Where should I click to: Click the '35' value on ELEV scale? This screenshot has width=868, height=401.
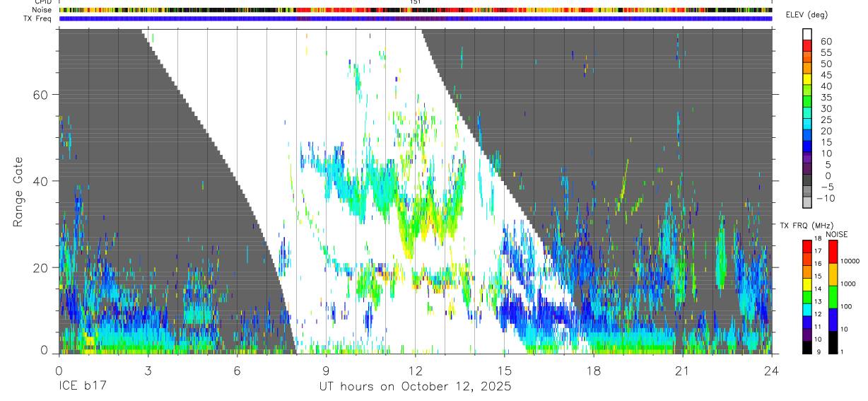coord(826,98)
